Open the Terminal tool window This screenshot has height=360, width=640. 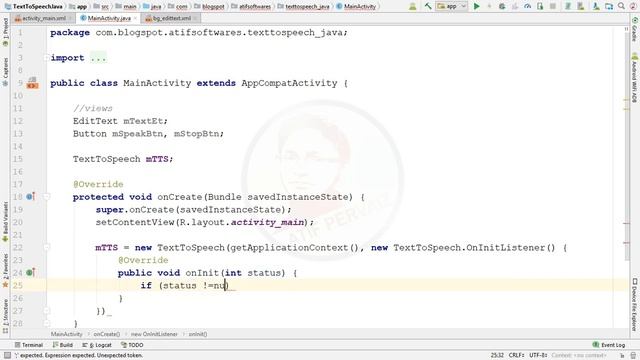pos(29,345)
